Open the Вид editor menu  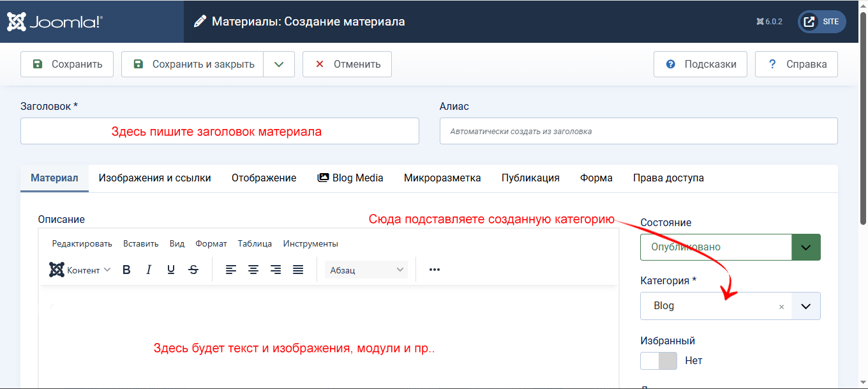click(177, 243)
